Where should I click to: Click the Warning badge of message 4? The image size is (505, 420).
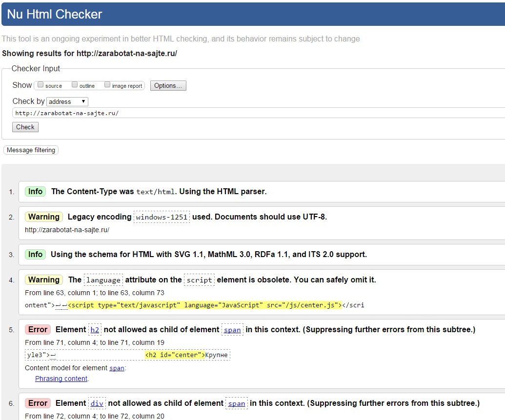[x=44, y=280]
